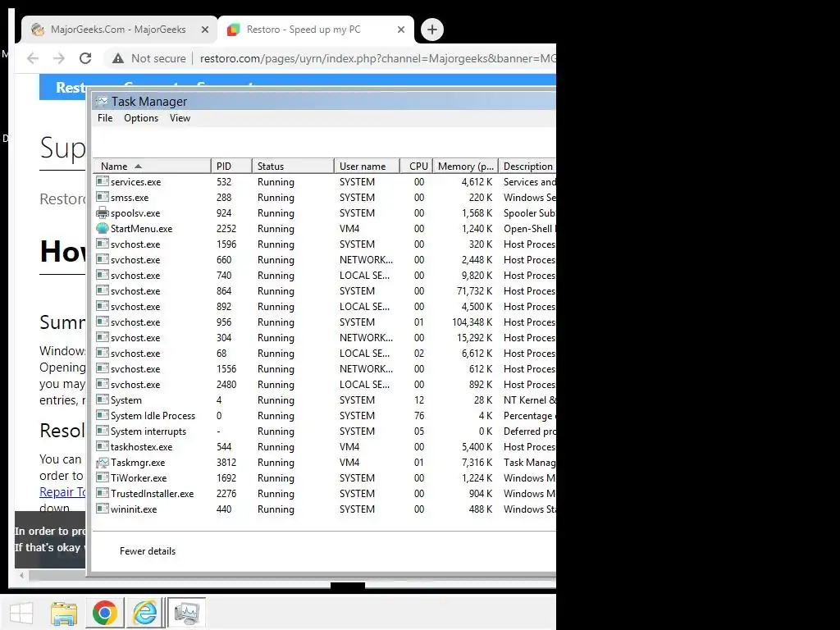Select svchost.exe with PID 68
The height and width of the screenshot is (630, 840).
click(x=325, y=353)
